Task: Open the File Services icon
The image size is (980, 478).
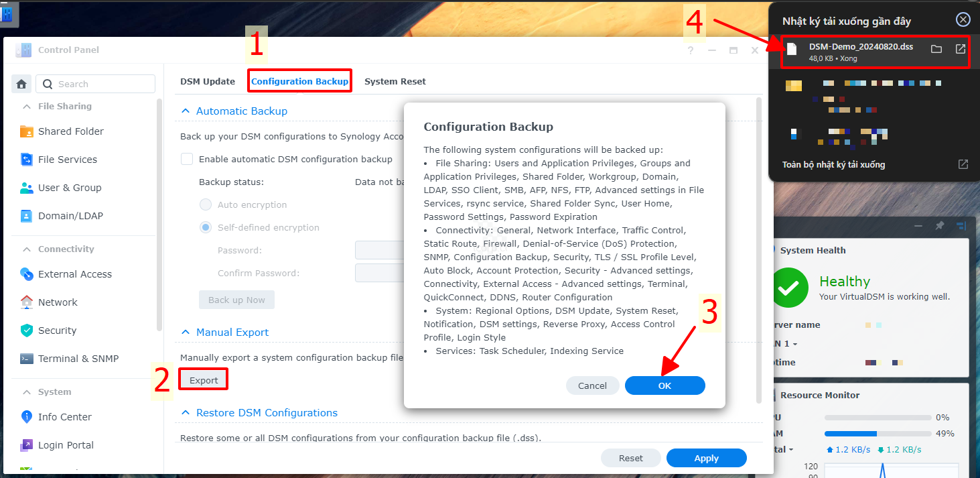Action: pyautogui.click(x=27, y=160)
